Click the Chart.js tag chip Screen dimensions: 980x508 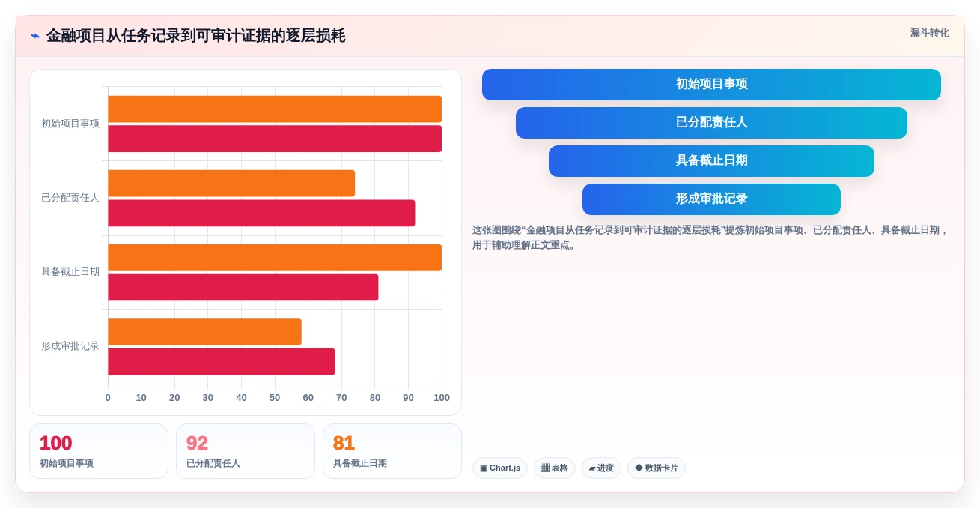coord(500,468)
